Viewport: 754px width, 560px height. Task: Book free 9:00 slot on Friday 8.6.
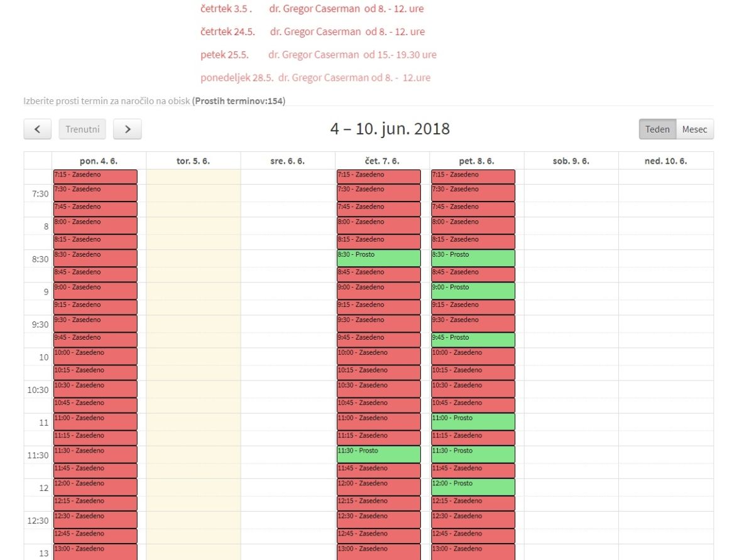(x=473, y=291)
